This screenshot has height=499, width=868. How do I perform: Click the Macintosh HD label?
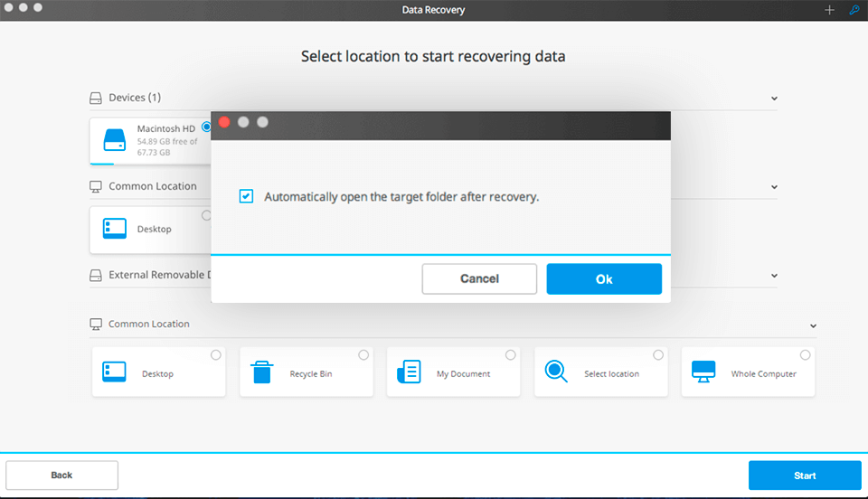tap(166, 128)
